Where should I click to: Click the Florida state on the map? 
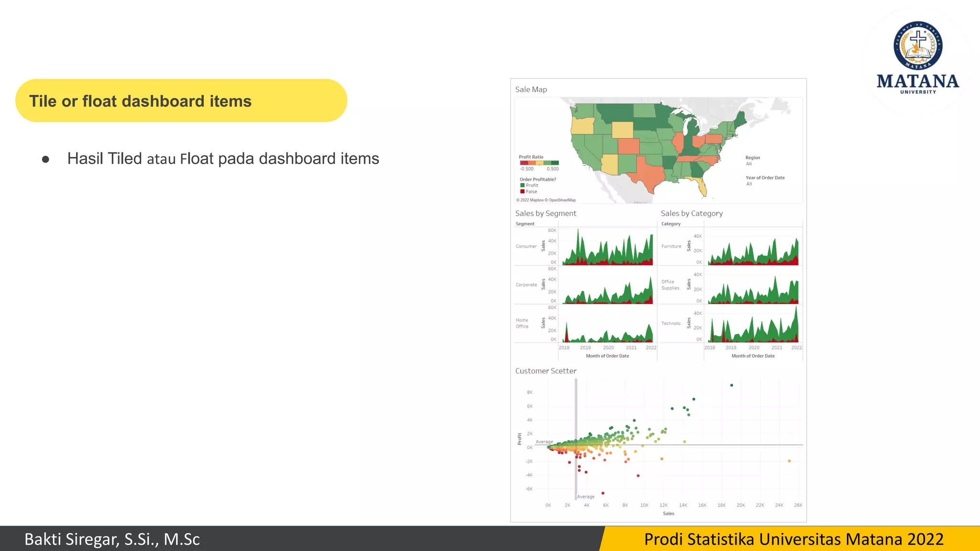click(702, 187)
